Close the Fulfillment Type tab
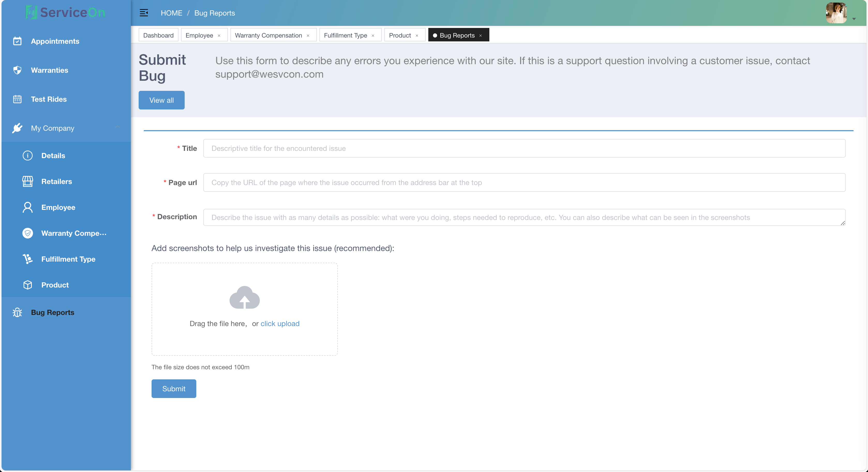This screenshot has height=472, width=868. pyautogui.click(x=373, y=36)
